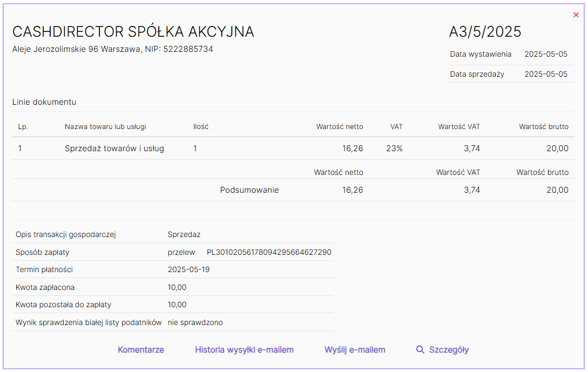The width and height of the screenshot is (588, 372).
Task: Click Linie dokumentu heading
Action: click(x=44, y=102)
